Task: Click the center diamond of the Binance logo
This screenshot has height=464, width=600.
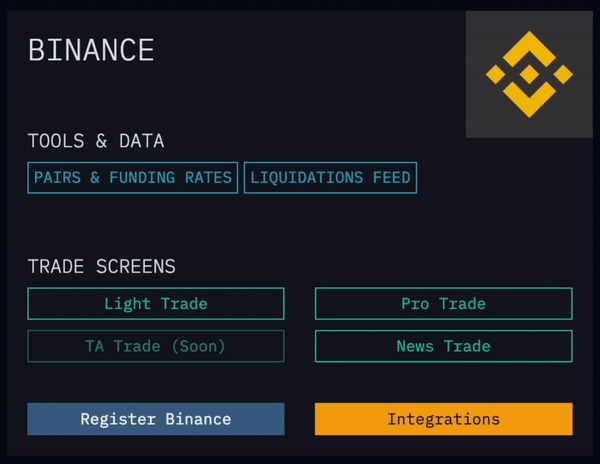Action: 529,74
